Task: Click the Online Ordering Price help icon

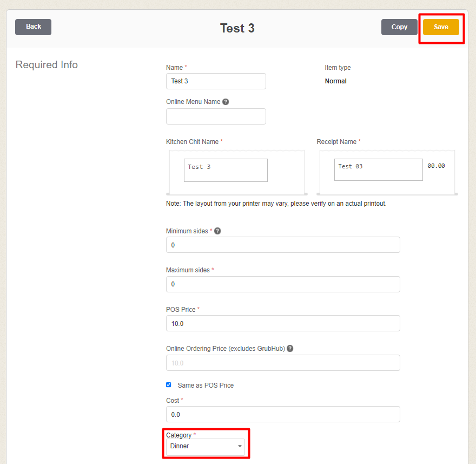Action: 290,349
